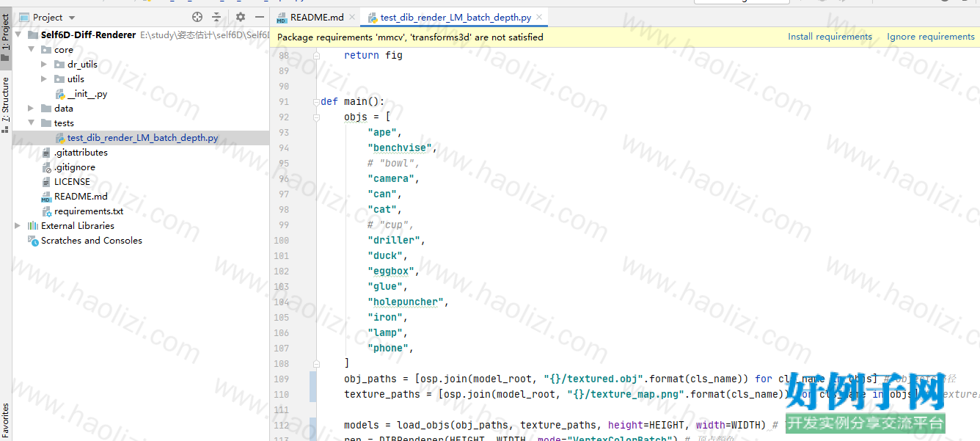Open Project panel settings gear
Screen dimensions: 980x441
click(x=241, y=17)
